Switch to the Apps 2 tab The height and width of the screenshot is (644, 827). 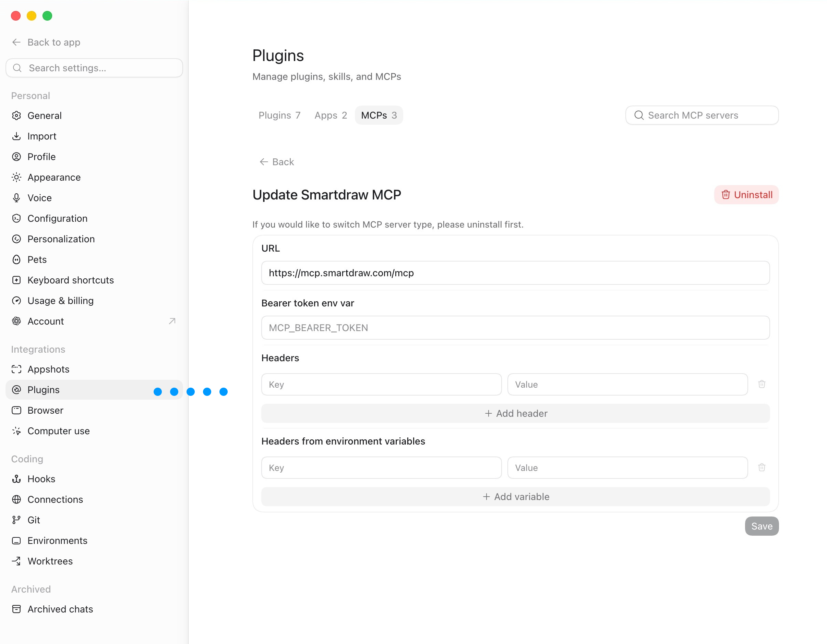point(331,115)
